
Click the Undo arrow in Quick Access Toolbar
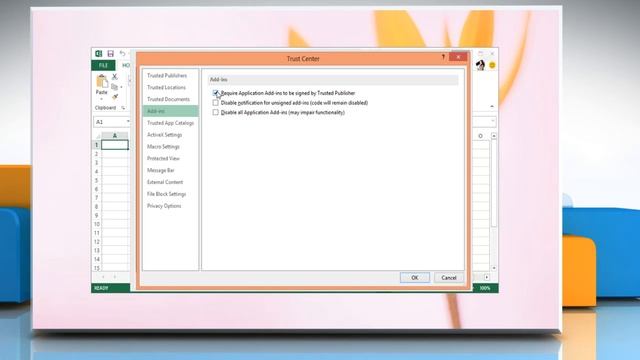coord(122,53)
